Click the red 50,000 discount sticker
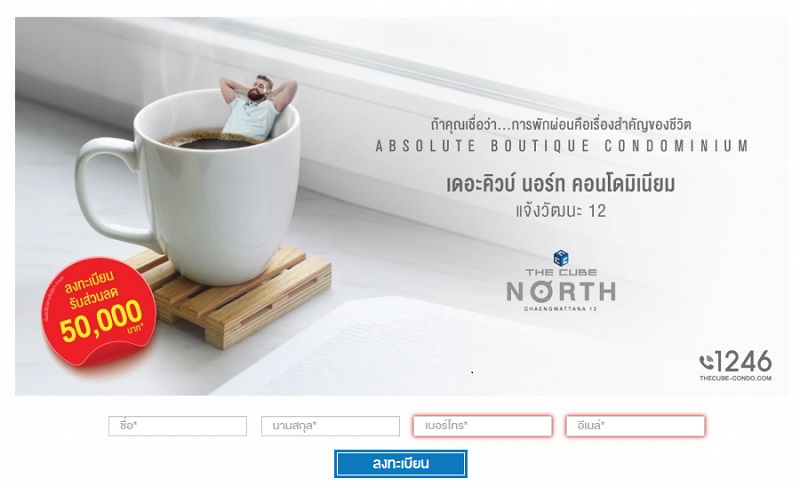The width and height of the screenshot is (800, 487). (99, 311)
